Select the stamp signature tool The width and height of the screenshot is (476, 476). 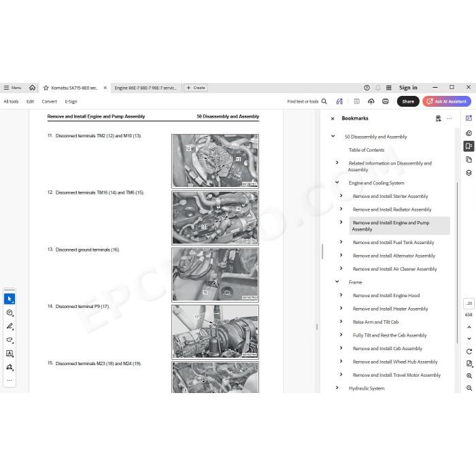[10, 367]
